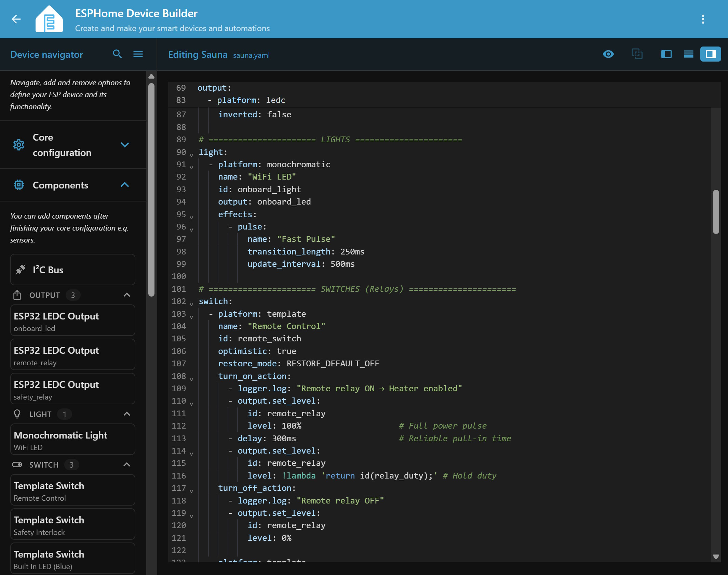
Task: Click the sidebar scrollbar thumb
Action: point(151,190)
